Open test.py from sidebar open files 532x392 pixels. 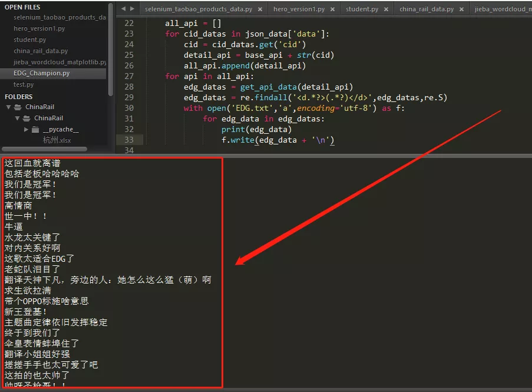(x=24, y=84)
